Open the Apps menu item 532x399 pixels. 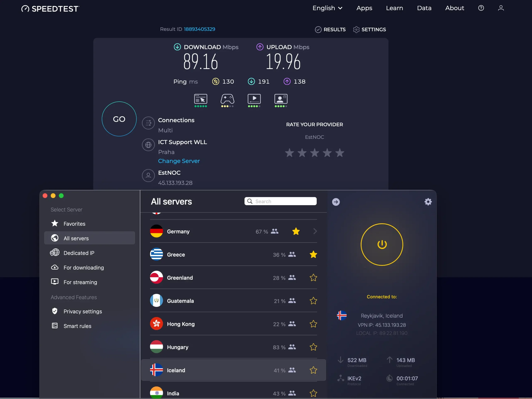coord(364,8)
